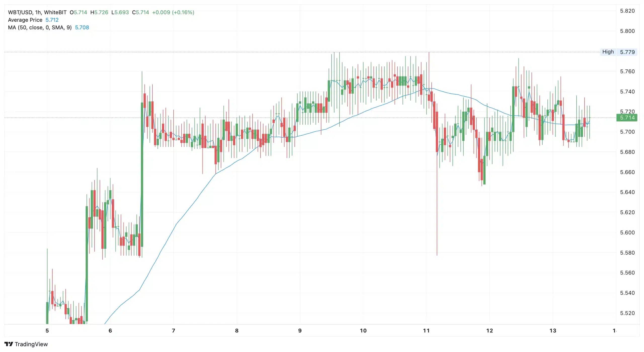Select the WBT/USD, 1h, WhiteBIT title
This screenshot has width=644, height=352.
point(37,12)
